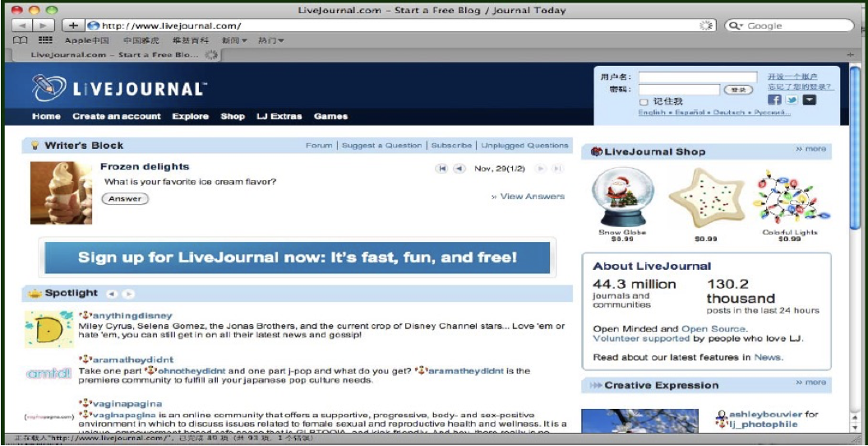Viewport: 868px width, 446px height.
Task: Click the username input field
Action: click(x=698, y=77)
